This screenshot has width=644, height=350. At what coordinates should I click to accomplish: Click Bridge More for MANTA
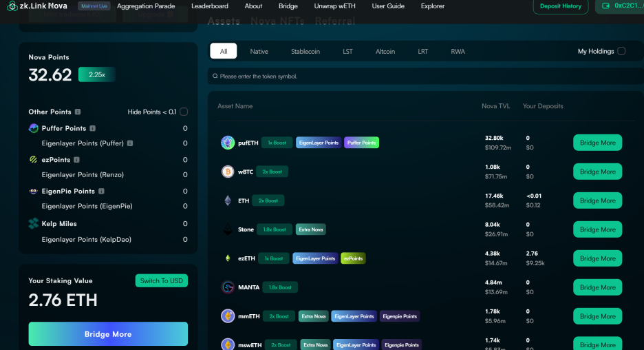pyautogui.click(x=598, y=287)
